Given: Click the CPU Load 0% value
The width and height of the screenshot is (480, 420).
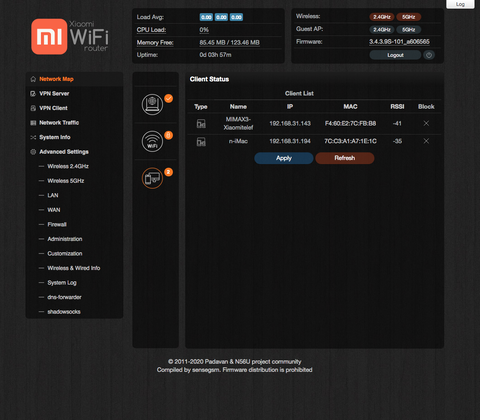Looking at the screenshot, I should click(204, 30).
